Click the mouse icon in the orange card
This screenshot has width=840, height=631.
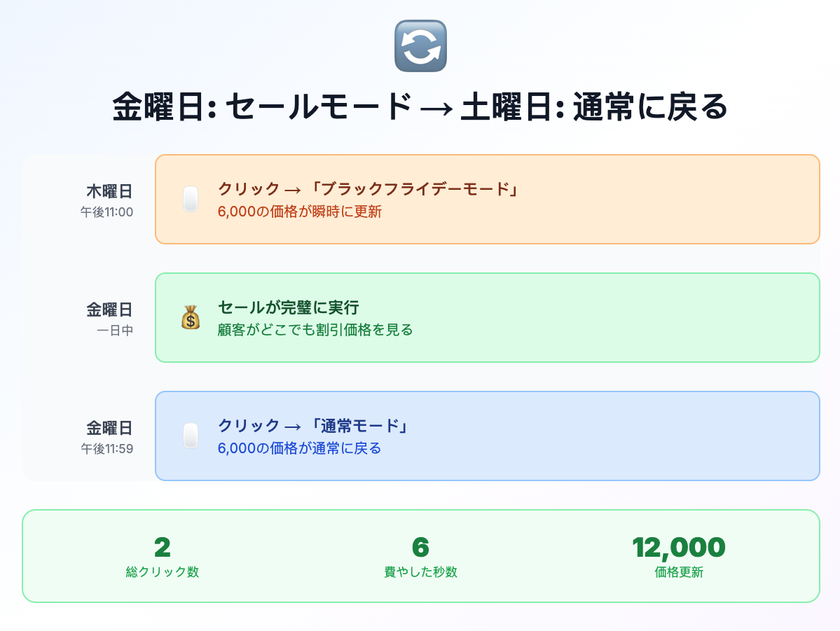pyautogui.click(x=191, y=200)
